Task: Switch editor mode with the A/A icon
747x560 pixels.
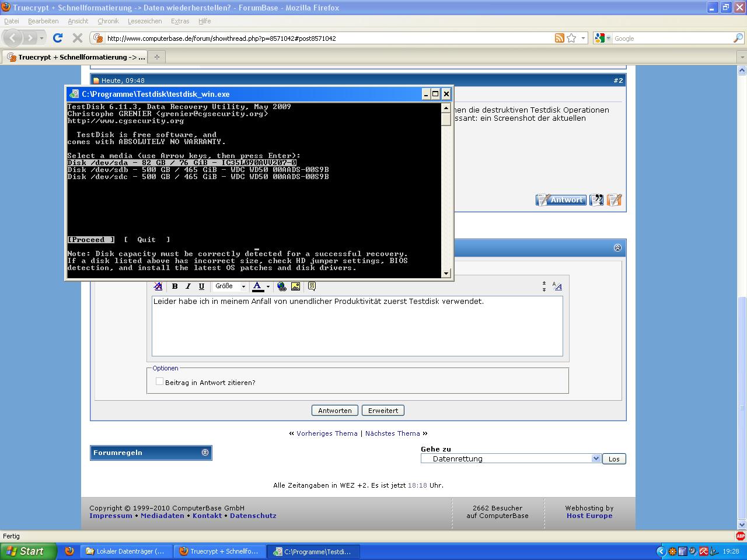Action: (x=557, y=286)
